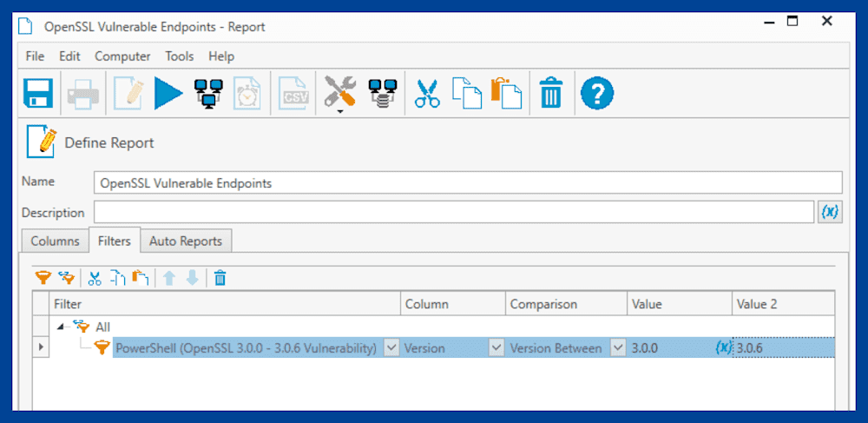Viewport: 868px width, 423px height.
Task: Open the wrench and screwdriver tools icon
Action: click(x=340, y=91)
